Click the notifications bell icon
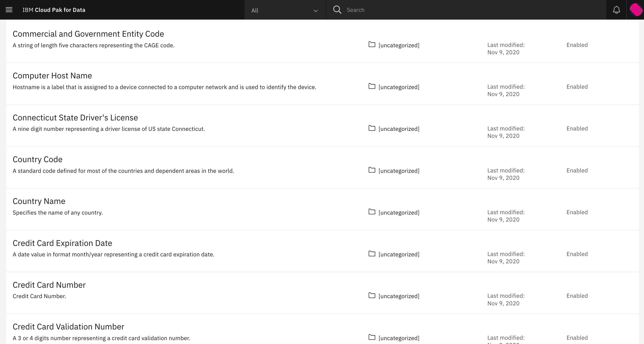Viewport: 644px width, 344px height. 616,10
